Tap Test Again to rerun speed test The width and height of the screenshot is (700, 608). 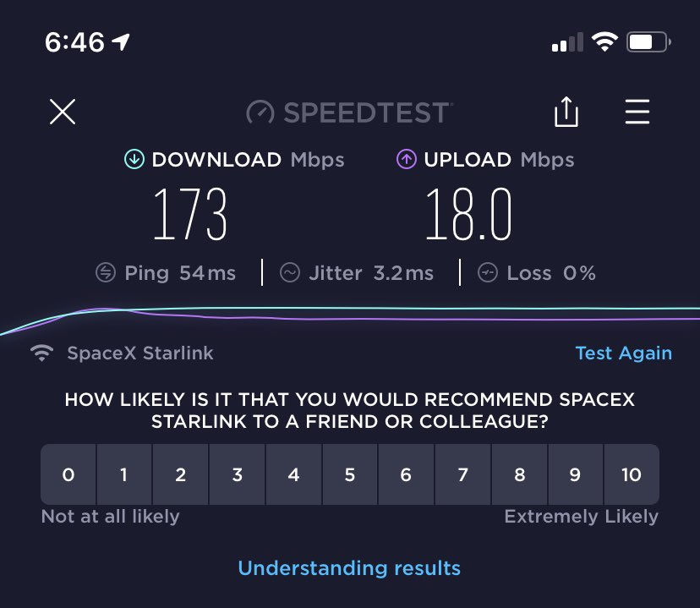[x=623, y=353]
